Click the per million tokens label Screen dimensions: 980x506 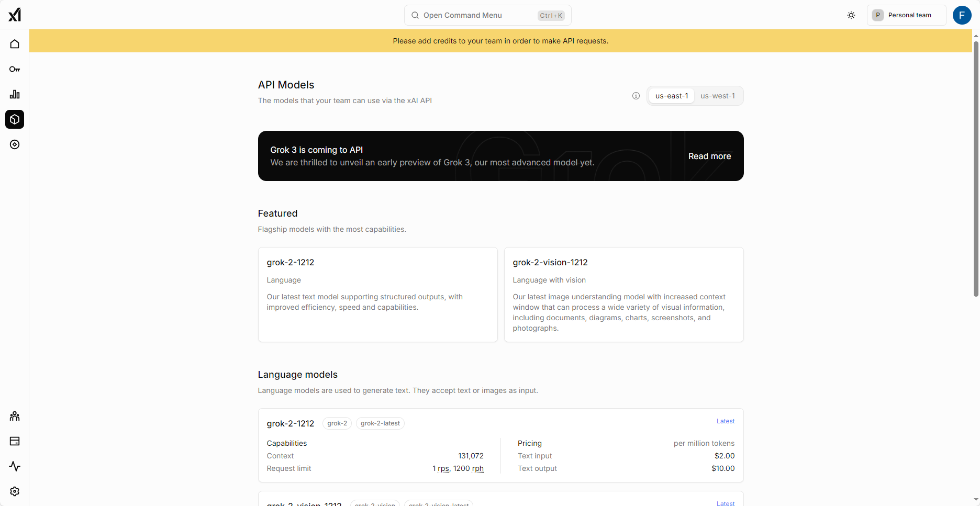click(704, 443)
